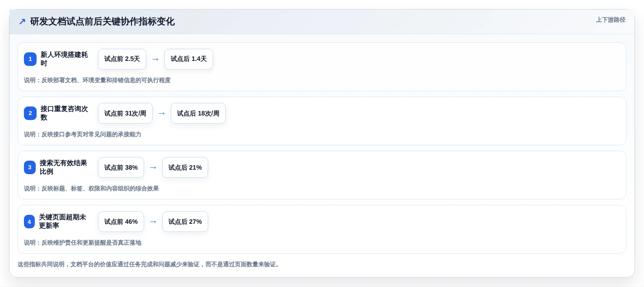The width and height of the screenshot is (644, 287).
Task: Click the metric title 接口重复咨询次数
Action: click(64, 113)
